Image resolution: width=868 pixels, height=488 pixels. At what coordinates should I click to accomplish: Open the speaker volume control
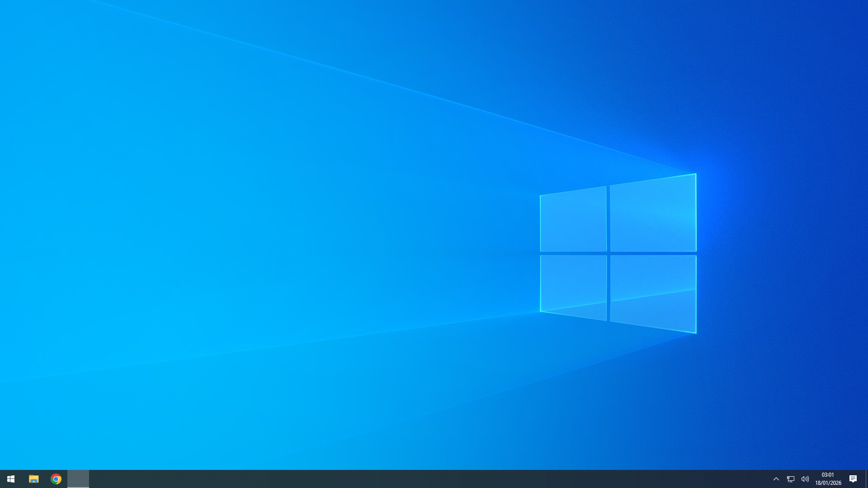point(805,479)
